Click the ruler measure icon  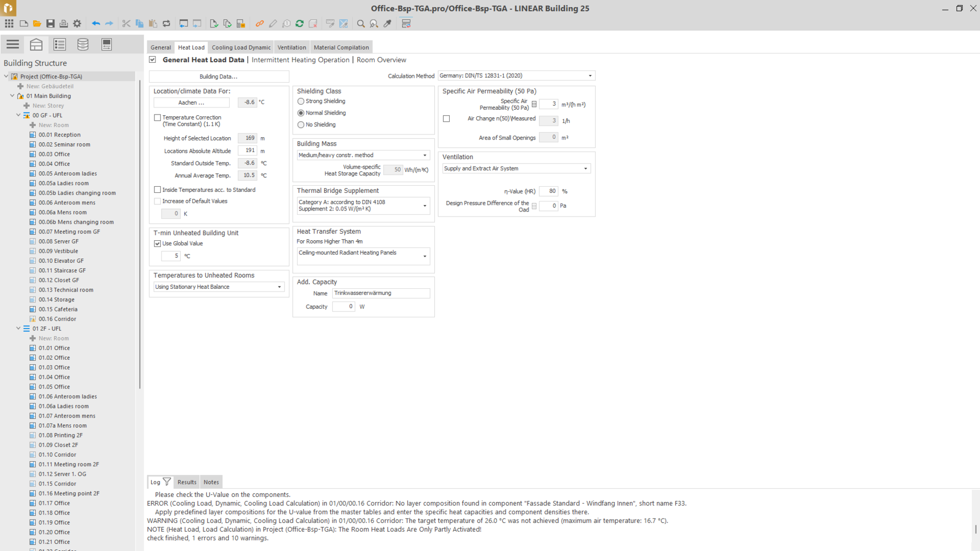tap(330, 24)
